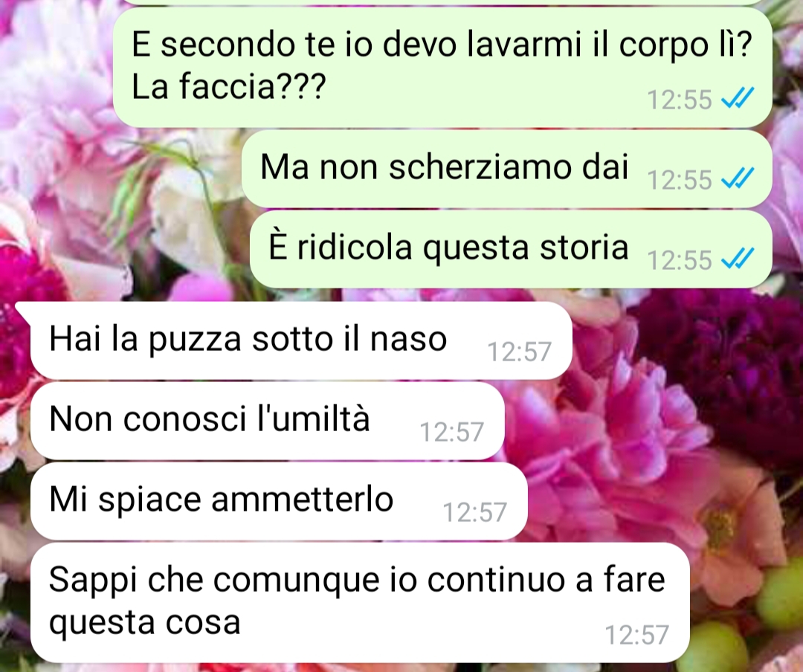Tap the double-check icon on 'È ridicola questa storia'

click(738, 258)
